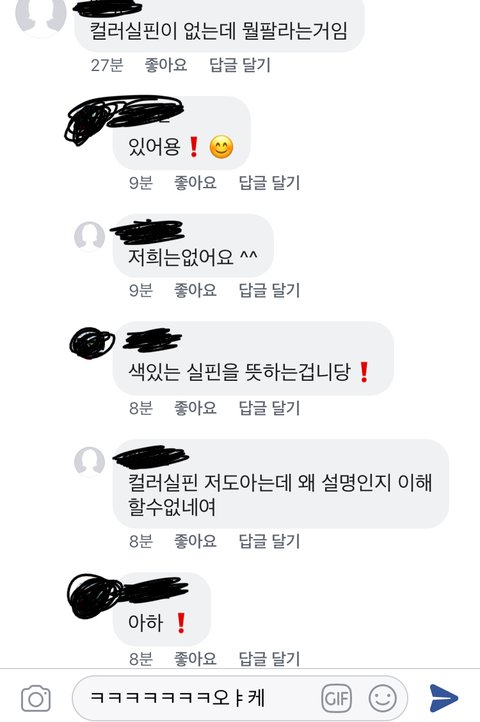This screenshot has width=480, height=722.
Task: Like the 색있는 실핀을 뜻하는겁니당 comment
Action: click(x=195, y=408)
